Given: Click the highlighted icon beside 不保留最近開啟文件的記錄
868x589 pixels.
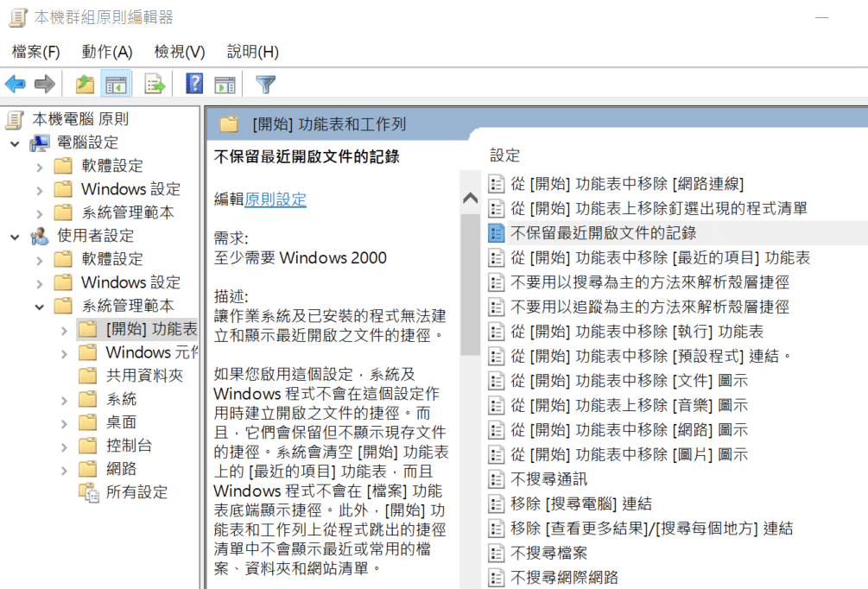Looking at the screenshot, I should tap(496, 233).
